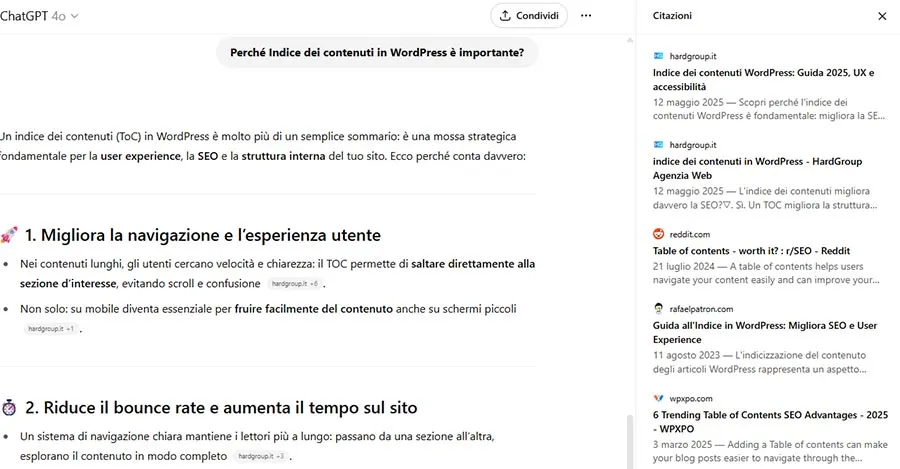This screenshot has width=900, height=469.
Task: Click the rafaelpatron.com favicon icon
Action: 658,309
